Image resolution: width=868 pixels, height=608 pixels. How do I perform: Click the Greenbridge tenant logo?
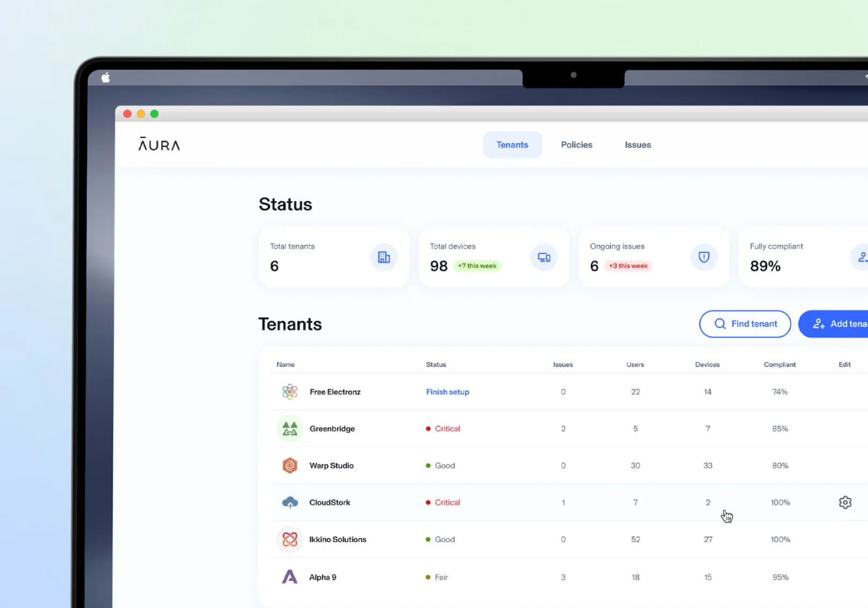pos(290,428)
